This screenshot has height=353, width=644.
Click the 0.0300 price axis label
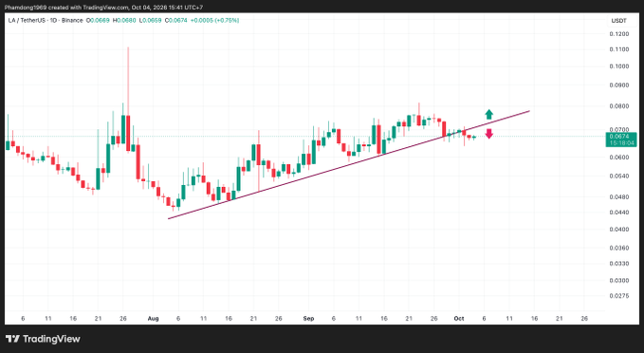pyautogui.click(x=619, y=280)
